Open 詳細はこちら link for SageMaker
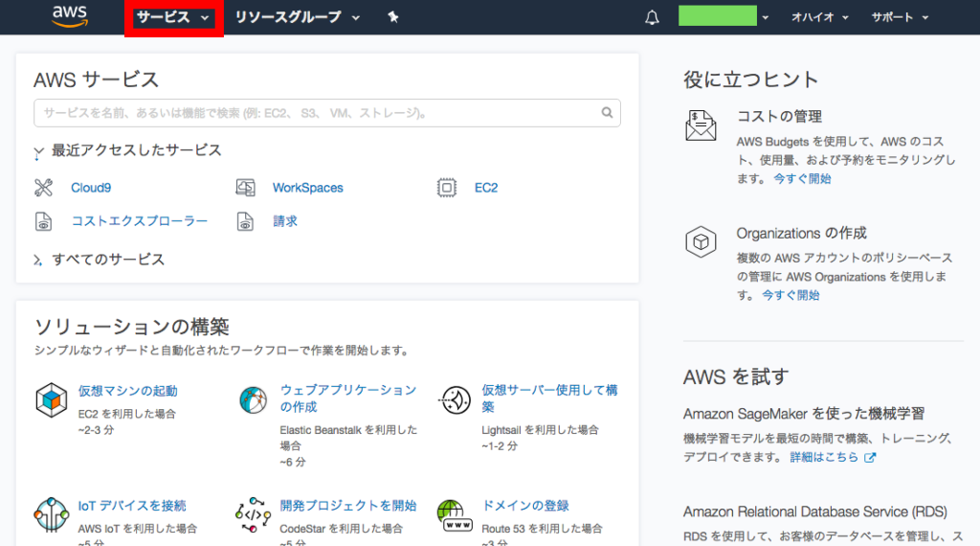The height and width of the screenshot is (546, 980). (x=824, y=457)
